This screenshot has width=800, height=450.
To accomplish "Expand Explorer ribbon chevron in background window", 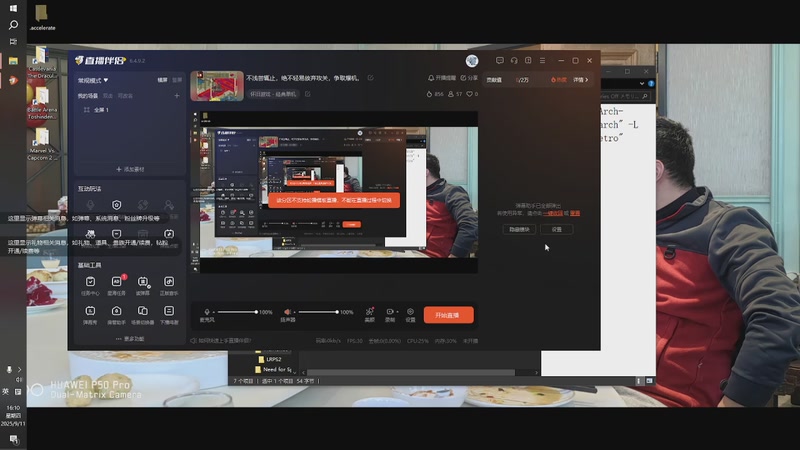I will point(642,83).
